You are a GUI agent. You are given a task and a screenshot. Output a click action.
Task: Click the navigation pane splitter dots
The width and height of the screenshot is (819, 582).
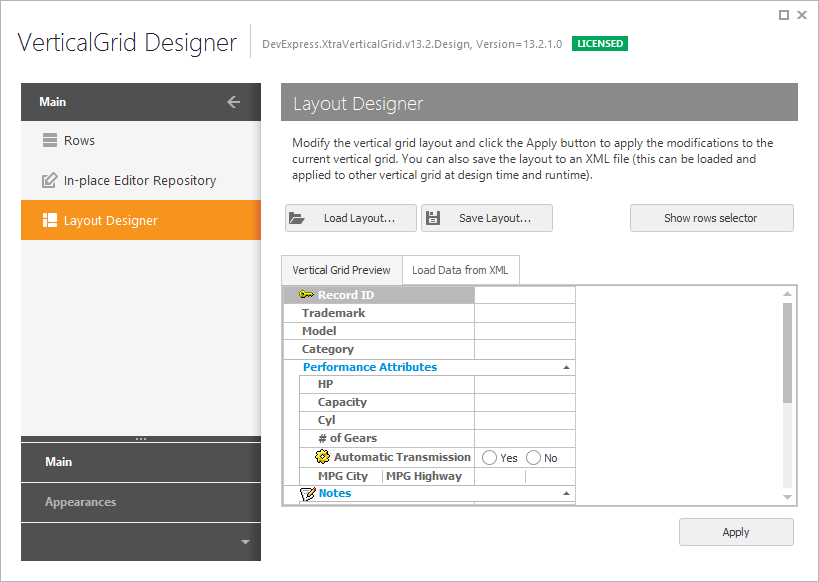[x=141, y=439]
